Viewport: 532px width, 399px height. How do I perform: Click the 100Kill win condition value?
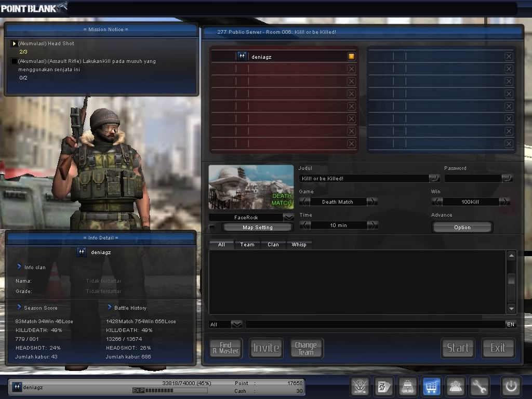(x=470, y=202)
